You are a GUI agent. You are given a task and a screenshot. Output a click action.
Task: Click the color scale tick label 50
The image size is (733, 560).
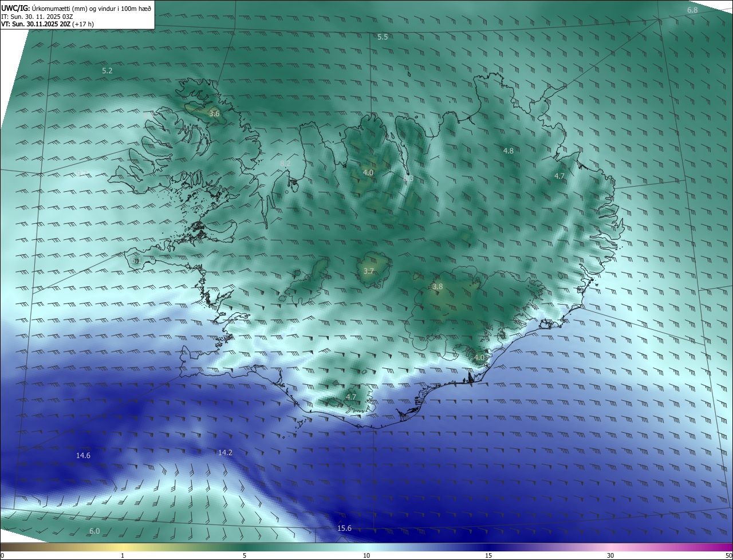click(x=728, y=555)
